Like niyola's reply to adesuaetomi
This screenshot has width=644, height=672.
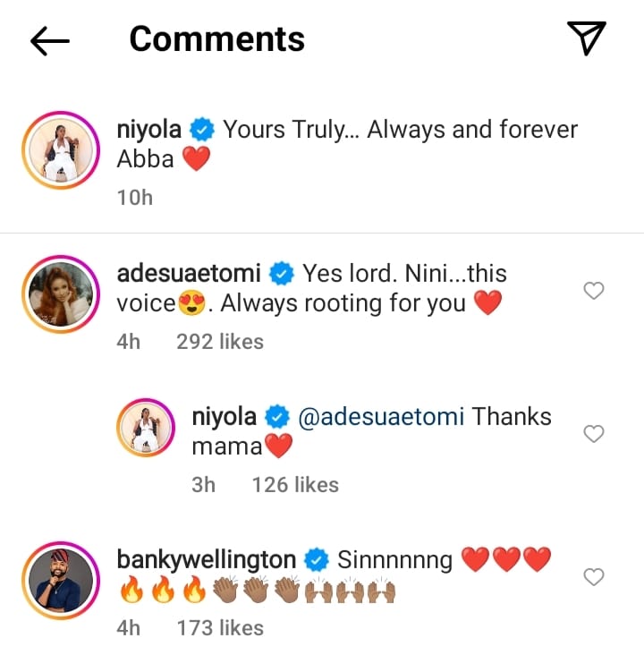pos(593,434)
